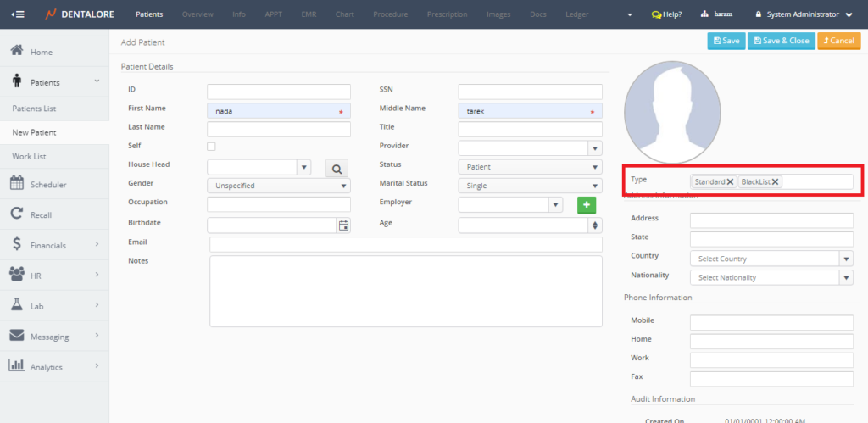Remove the BlackList type tag

[775, 181]
